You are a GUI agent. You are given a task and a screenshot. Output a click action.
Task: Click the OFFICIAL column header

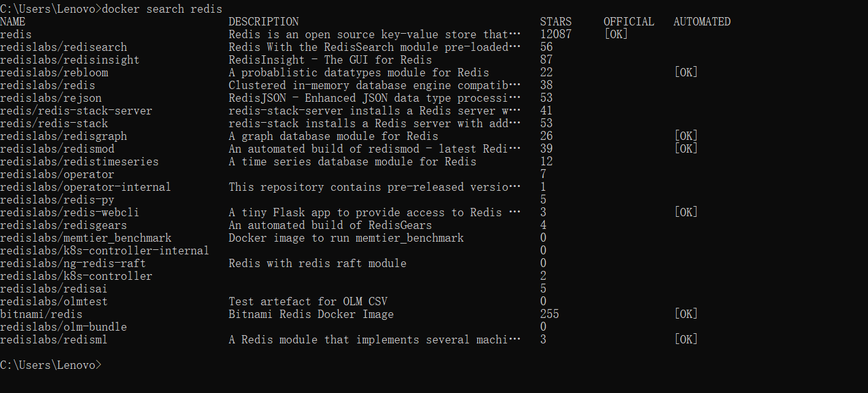629,22
